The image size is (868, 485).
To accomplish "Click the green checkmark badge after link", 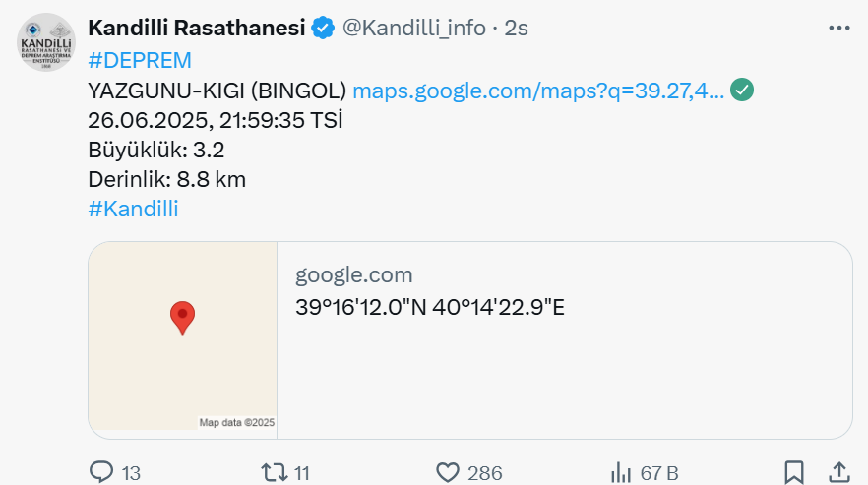I will coord(742,90).
